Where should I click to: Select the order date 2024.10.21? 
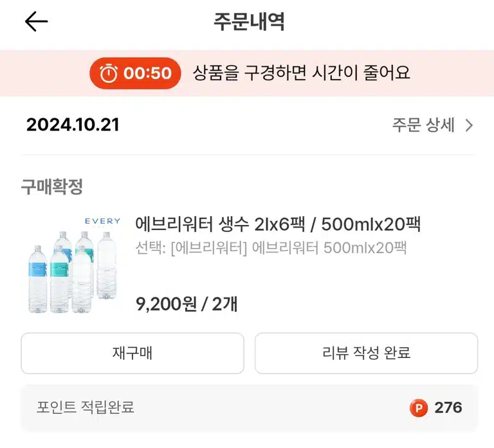73,125
